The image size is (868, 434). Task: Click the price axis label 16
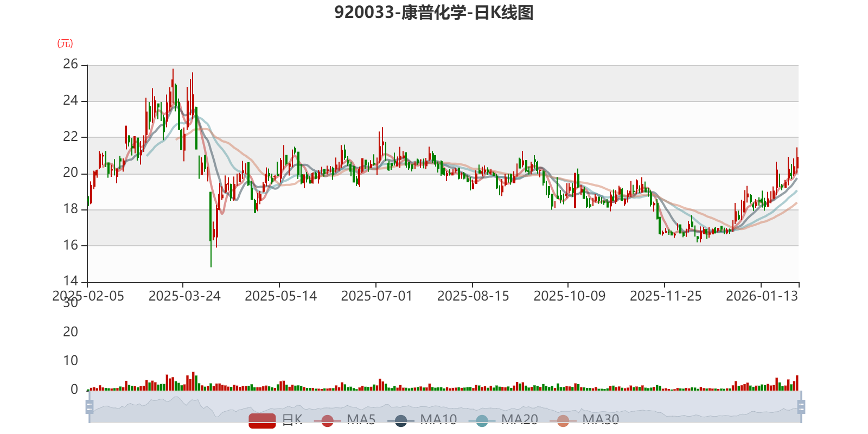click(71, 245)
